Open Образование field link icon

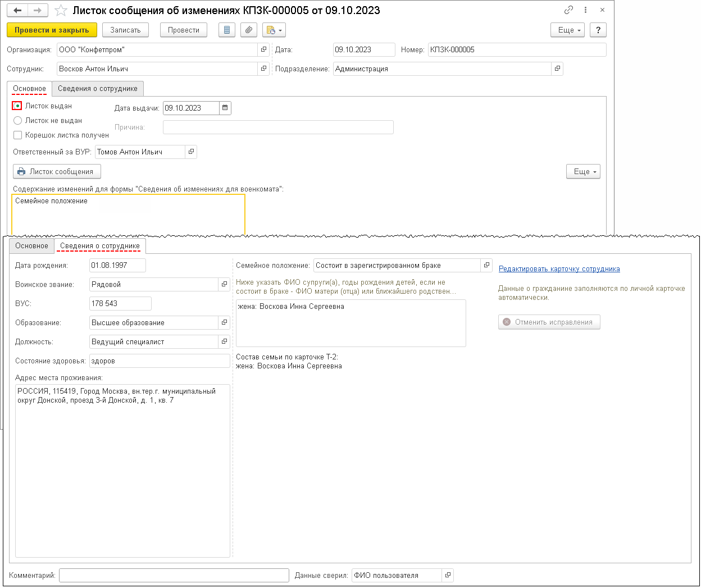(x=224, y=322)
